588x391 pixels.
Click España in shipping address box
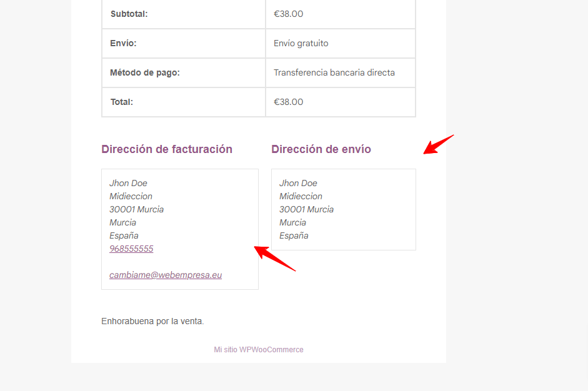pos(294,236)
